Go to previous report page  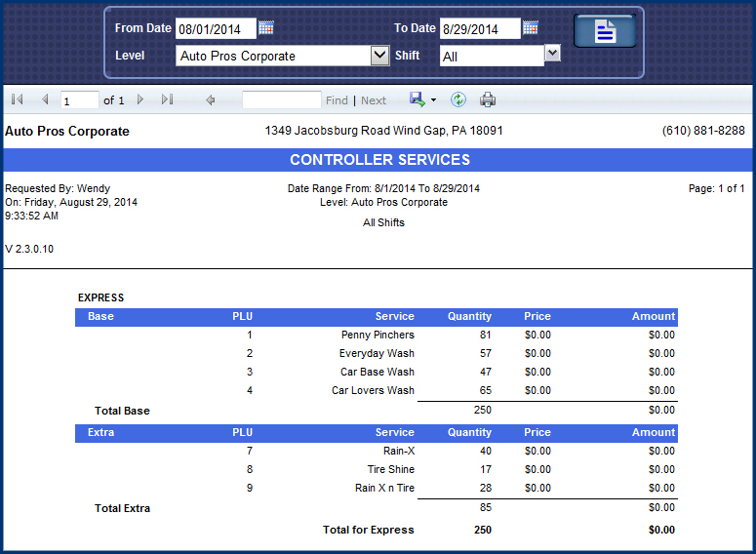(45, 99)
